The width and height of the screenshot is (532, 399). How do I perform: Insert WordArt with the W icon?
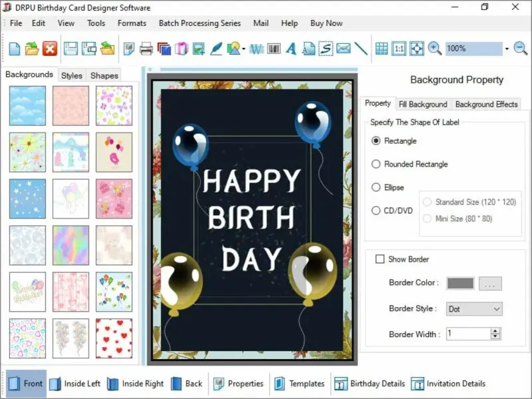pos(257,49)
